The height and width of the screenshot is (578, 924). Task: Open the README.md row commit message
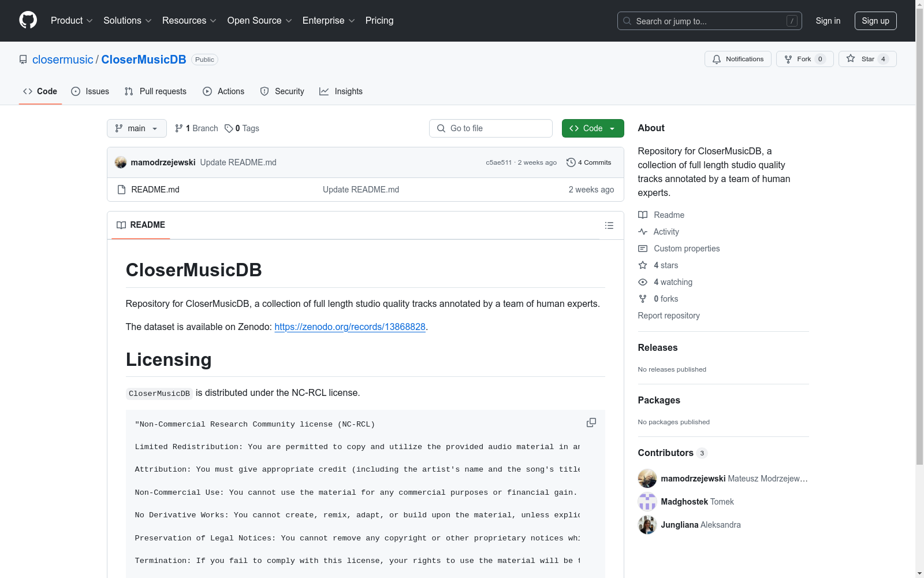pos(361,190)
